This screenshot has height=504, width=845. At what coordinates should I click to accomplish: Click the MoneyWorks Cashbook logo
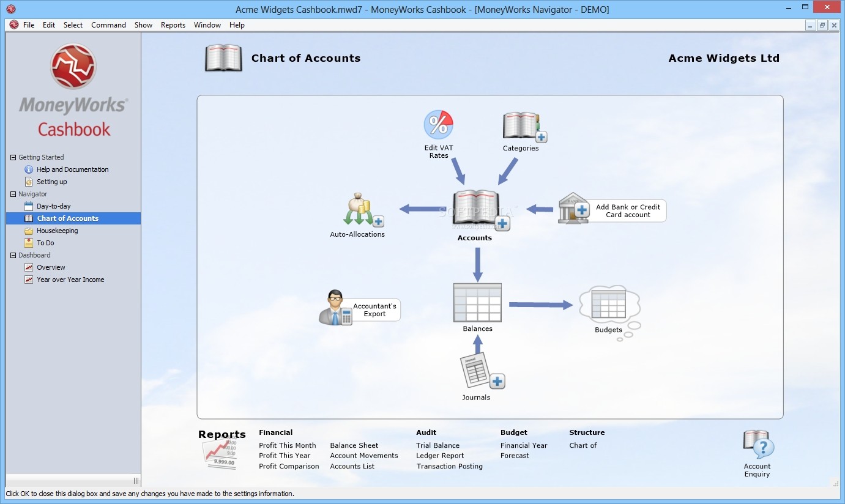(73, 89)
